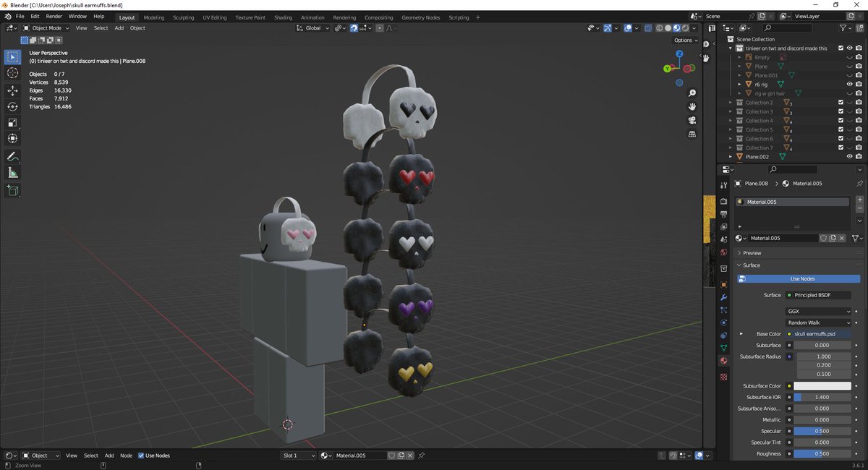
Task: Toggle X-ray mode in viewport header
Action: point(648,28)
